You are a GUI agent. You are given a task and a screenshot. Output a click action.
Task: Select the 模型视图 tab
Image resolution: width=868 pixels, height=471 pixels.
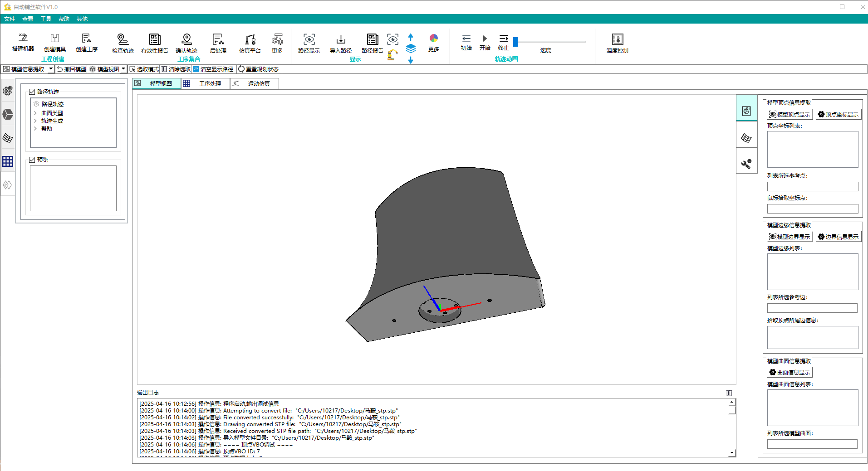coord(157,83)
